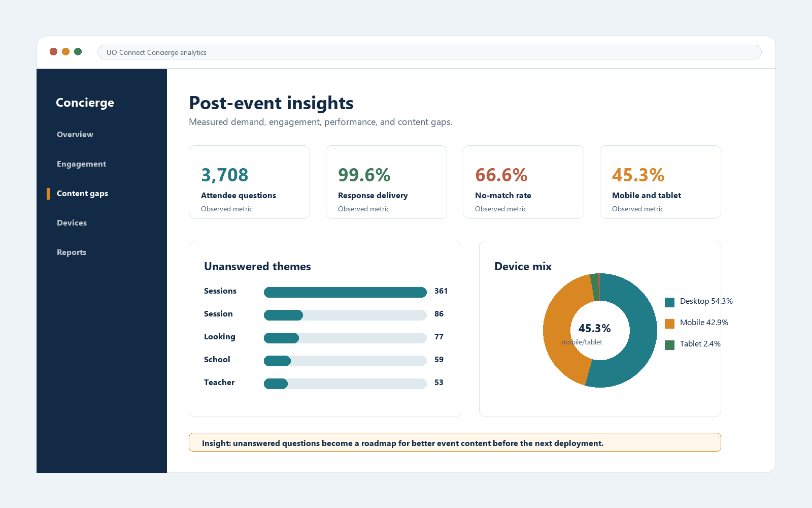The width and height of the screenshot is (812, 508).
Task: Click the Looking theme progress bar
Action: click(x=345, y=338)
